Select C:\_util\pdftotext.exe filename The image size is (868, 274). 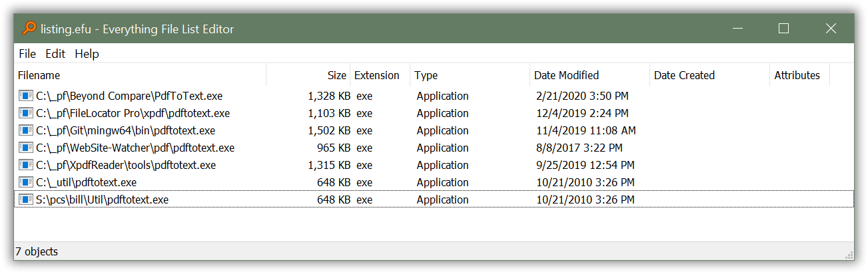coord(87,182)
